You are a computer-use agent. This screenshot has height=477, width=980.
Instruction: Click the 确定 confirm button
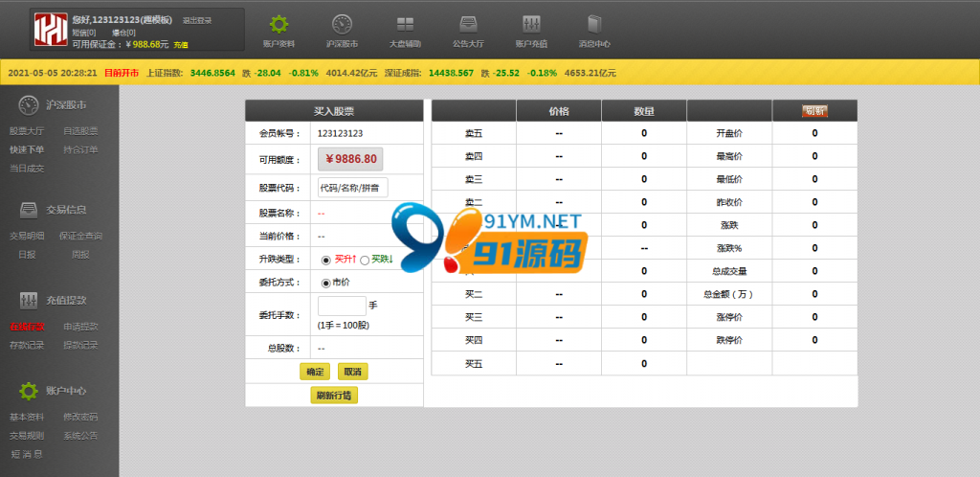(315, 372)
